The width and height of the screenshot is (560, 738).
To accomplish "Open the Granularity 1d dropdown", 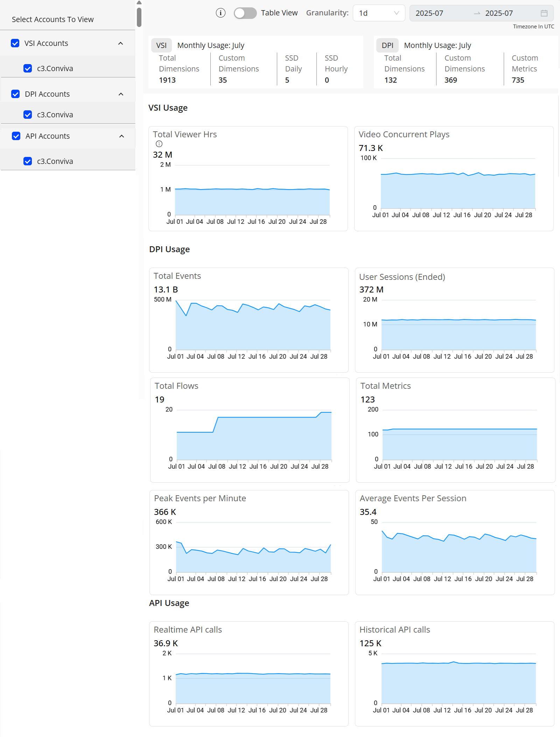I will pyautogui.click(x=379, y=13).
